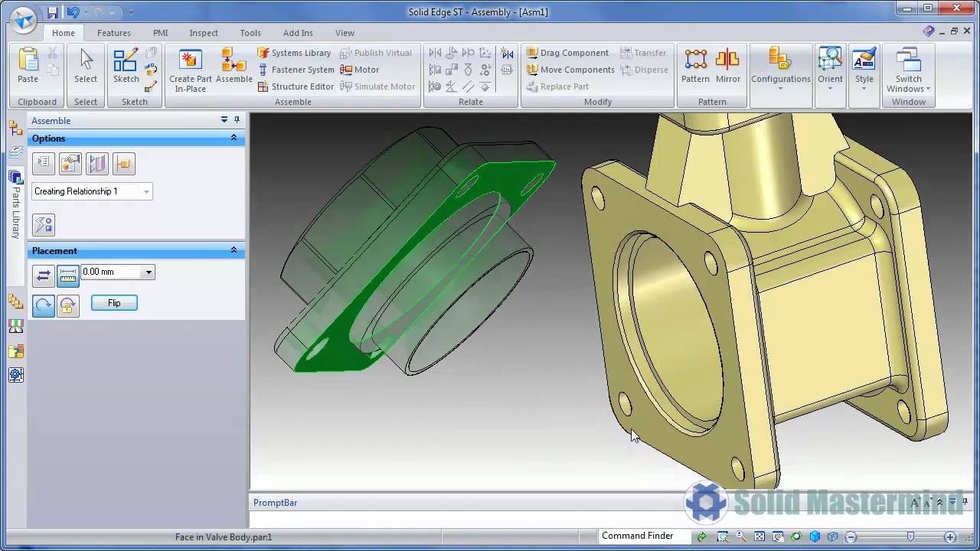The width and height of the screenshot is (980, 551).
Task: Click the third Options panel icon
Action: click(97, 163)
